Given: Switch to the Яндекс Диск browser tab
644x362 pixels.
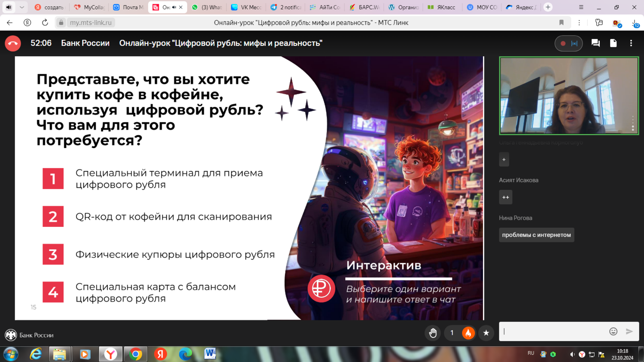Looking at the screenshot, I should tap(521, 7).
